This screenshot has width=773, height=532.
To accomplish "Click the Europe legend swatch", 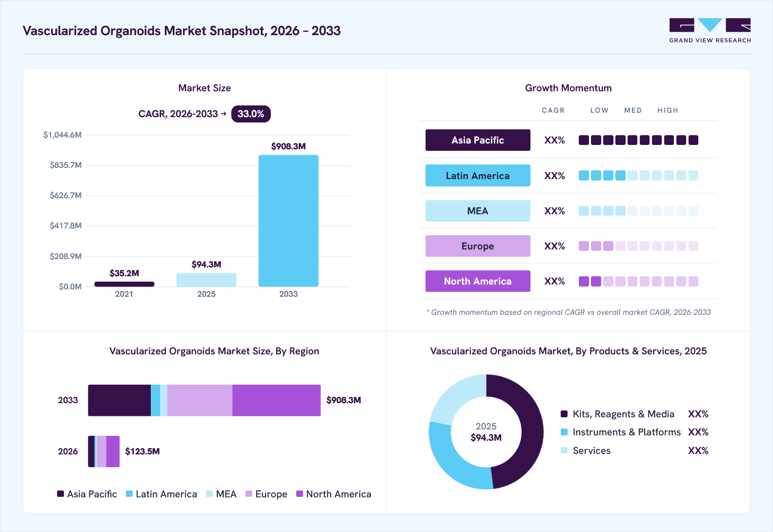I will [249, 494].
